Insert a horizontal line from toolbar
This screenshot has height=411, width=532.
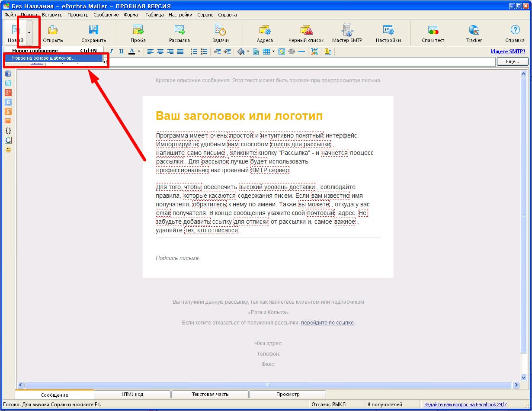click(x=301, y=51)
